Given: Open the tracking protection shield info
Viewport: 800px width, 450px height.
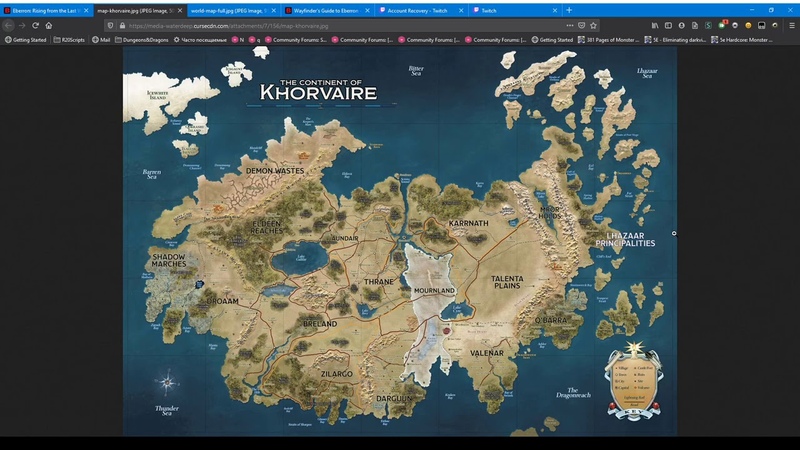Looking at the screenshot, I should pos(110,26).
